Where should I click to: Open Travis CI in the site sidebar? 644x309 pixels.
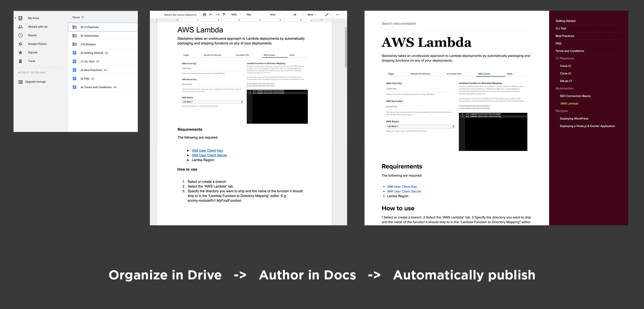point(565,66)
